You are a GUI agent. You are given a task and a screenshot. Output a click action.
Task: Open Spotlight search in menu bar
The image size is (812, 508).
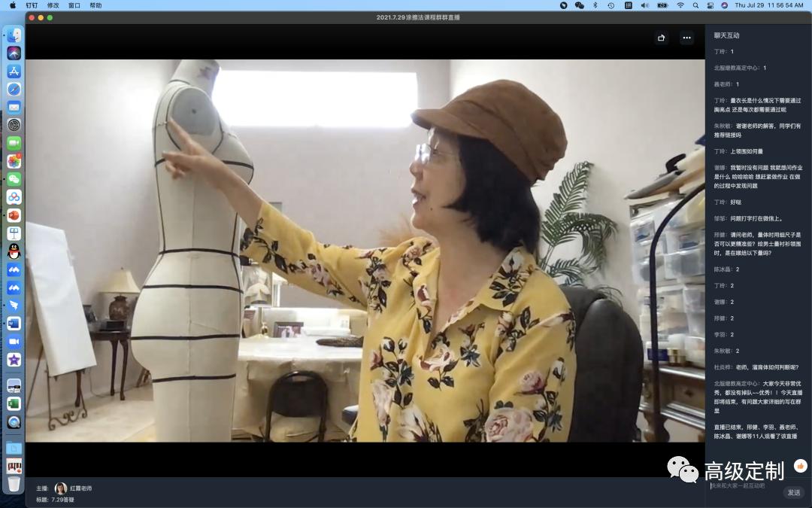pos(695,5)
